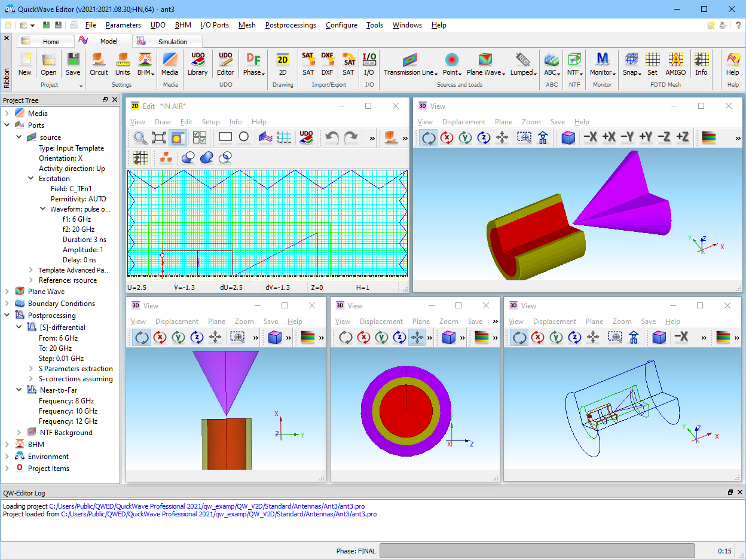Toggle free rotation in the wireframe 3D View

(519, 337)
